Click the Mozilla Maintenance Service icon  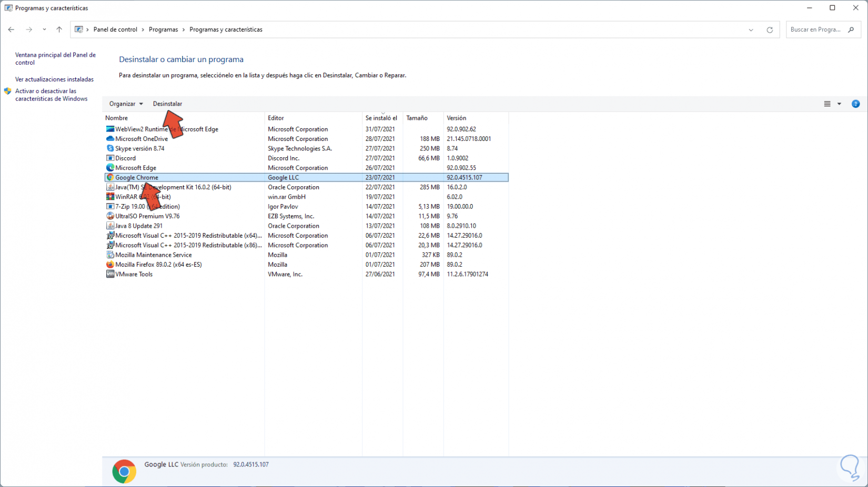coord(110,255)
